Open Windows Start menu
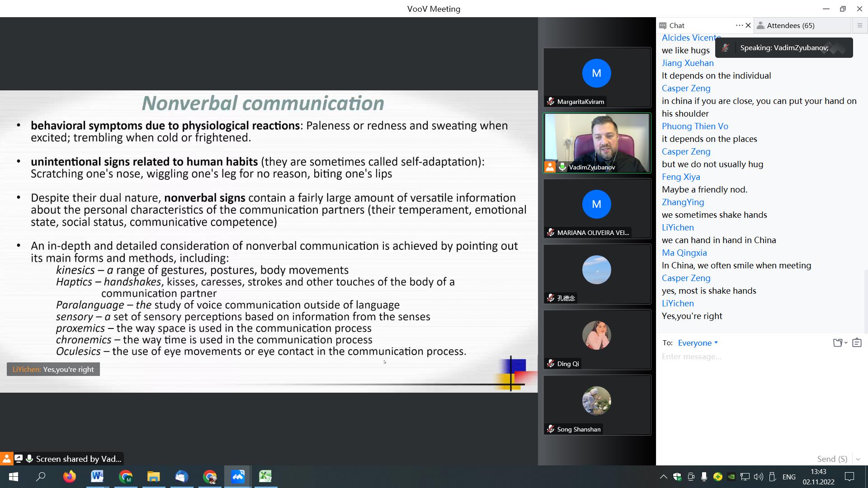Viewport: 868px width, 488px height. 14,477
